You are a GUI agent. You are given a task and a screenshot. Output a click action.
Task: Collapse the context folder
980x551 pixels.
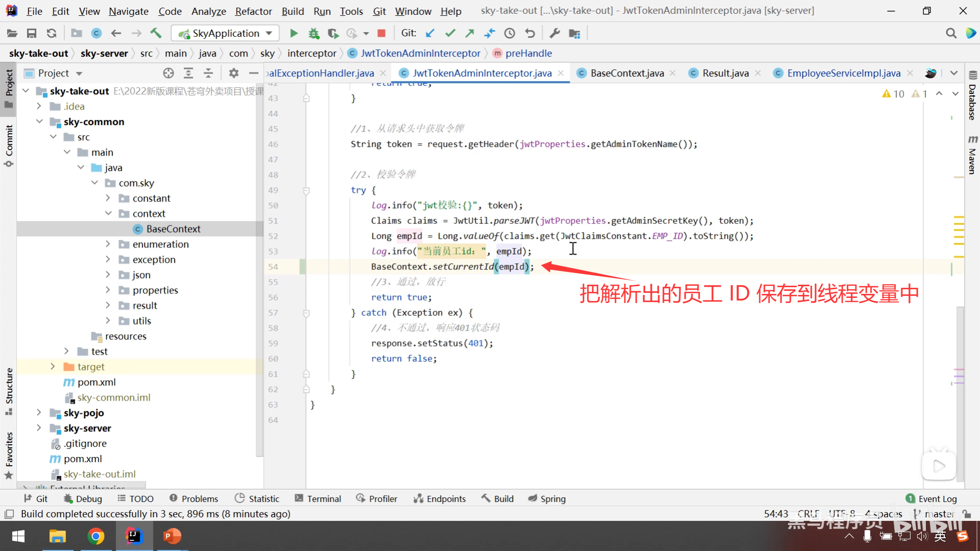[x=108, y=213]
